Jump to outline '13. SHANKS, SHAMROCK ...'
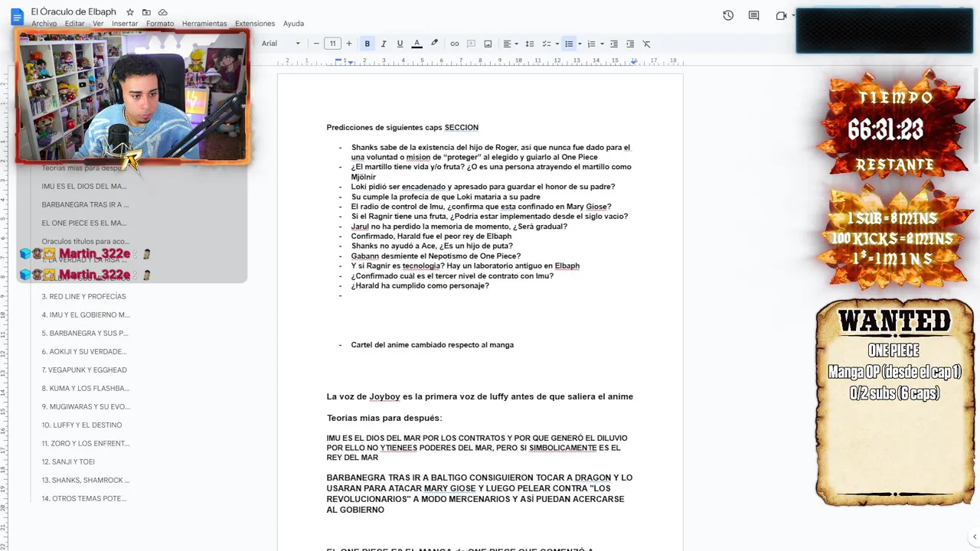This screenshot has height=551, width=980. (86, 480)
